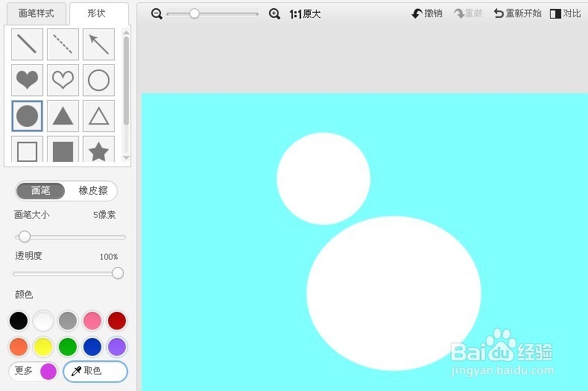
Task: Switch to the 画笔样式 tab
Action: (x=37, y=13)
